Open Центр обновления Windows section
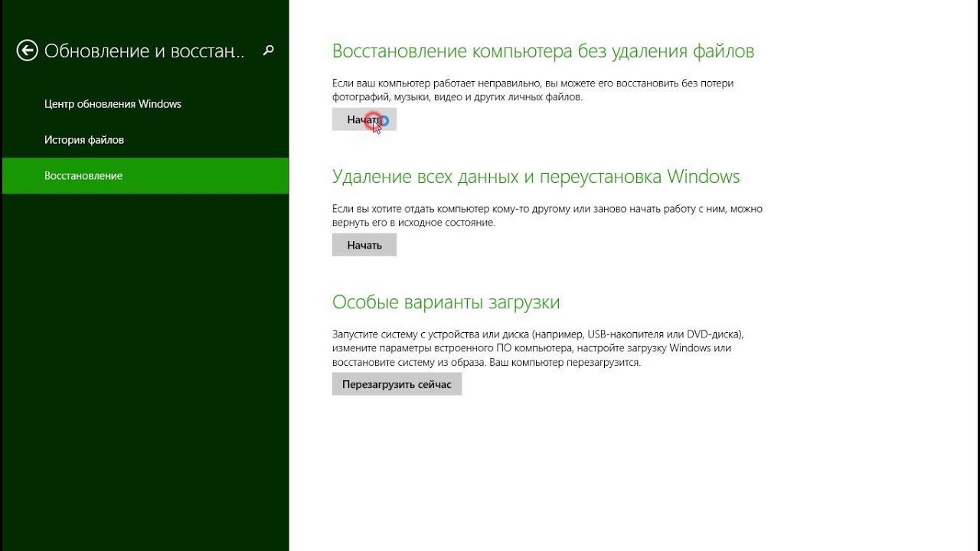980x551 pixels. tap(113, 104)
